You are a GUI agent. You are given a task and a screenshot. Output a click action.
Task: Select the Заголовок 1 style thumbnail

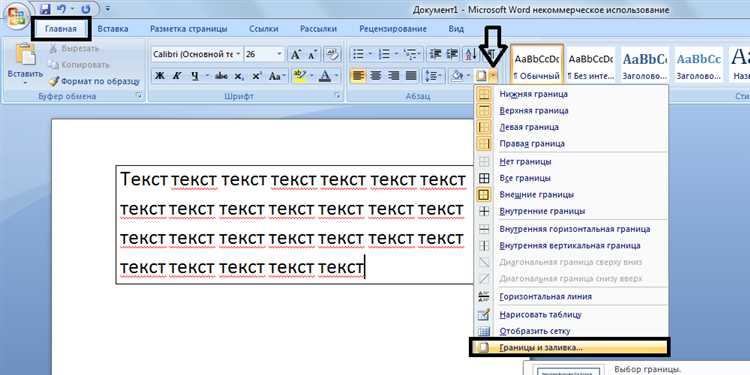pyautogui.click(x=644, y=64)
